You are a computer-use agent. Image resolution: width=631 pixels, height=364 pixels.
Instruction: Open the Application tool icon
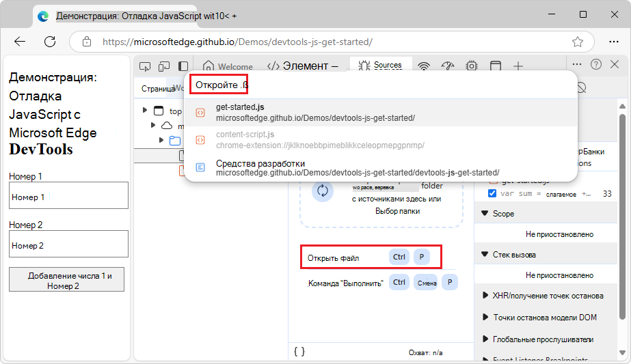496,66
